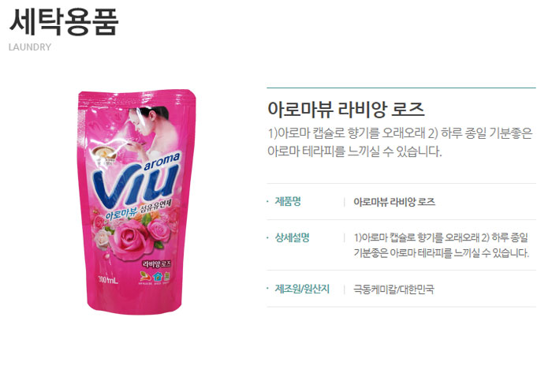This screenshot has height=392, width=552.
Task: Select the 극동케미칼/대한민국 manufacturer value
Action: tap(393, 289)
